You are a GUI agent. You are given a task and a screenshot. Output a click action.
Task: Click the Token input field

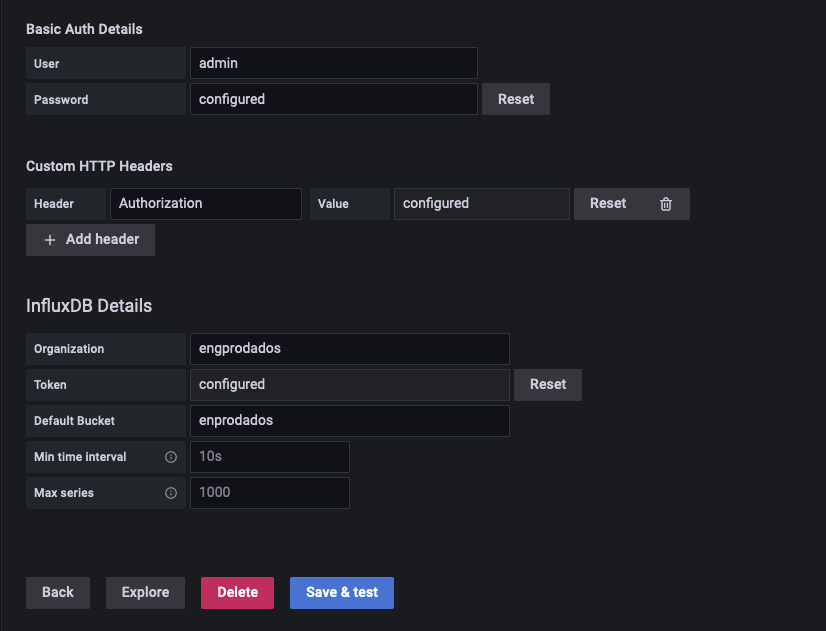click(350, 385)
